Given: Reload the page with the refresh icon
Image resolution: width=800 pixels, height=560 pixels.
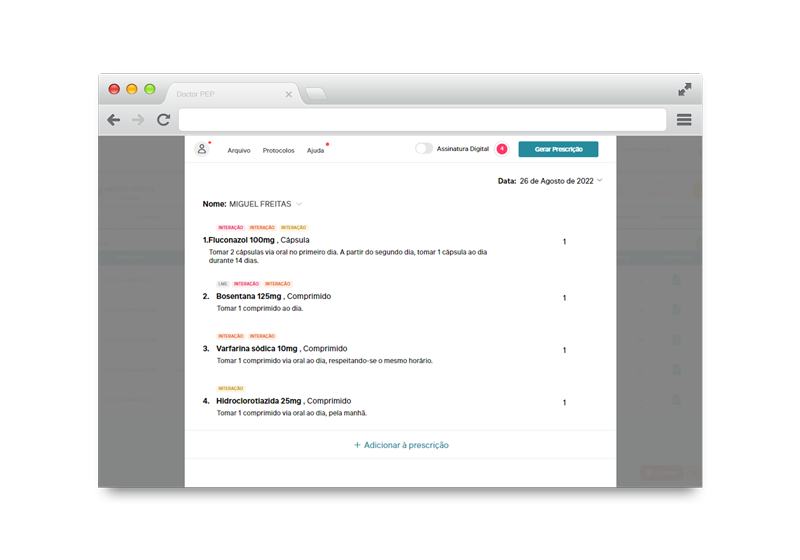Looking at the screenshot, I should tap(163, 120).
